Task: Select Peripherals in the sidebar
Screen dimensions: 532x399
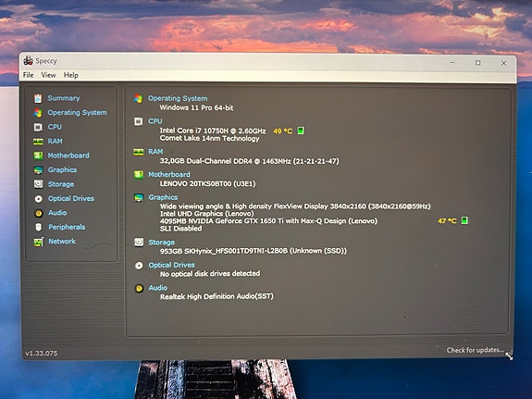Action: [x=67, y=227]
